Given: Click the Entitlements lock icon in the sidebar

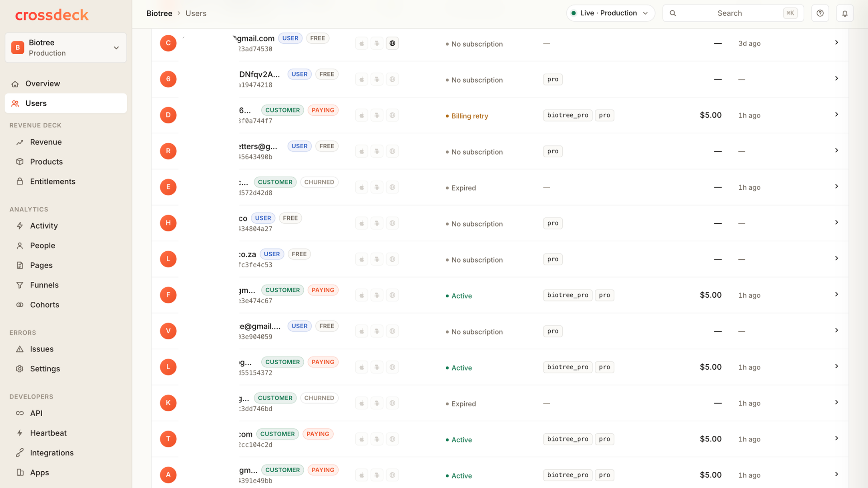Looking at the screenshot, I should coord(20,182).
